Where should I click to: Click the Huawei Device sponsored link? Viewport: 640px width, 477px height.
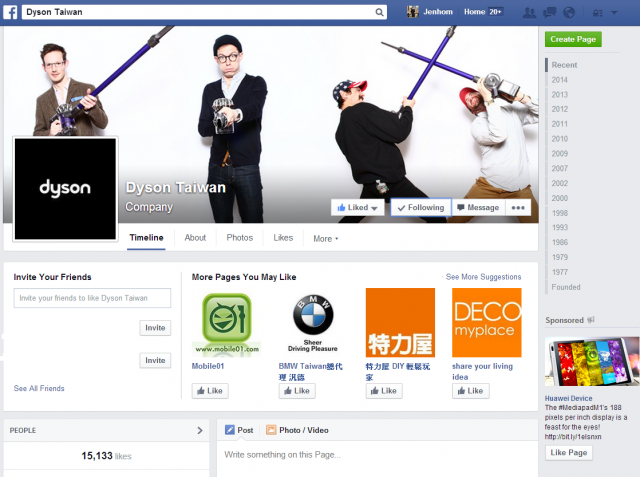[x=568, y=398]
